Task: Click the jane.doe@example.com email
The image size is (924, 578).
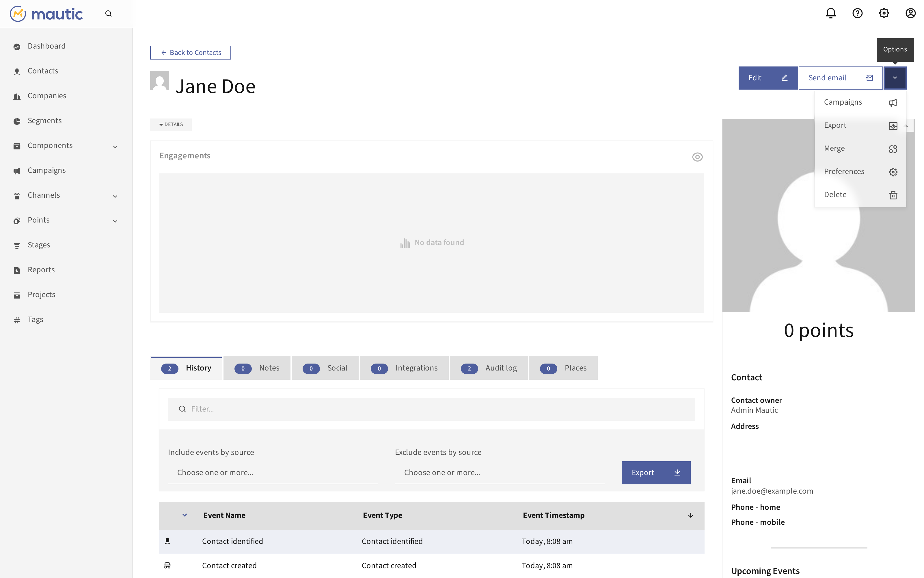Action: tap(772, 491)
